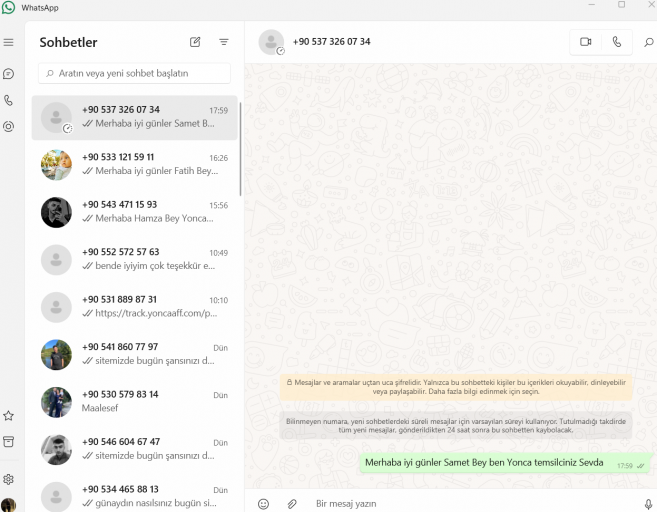The height and width of the screenshot is (512, 657).
Task: Open Starred messages in sidebar
Action: pos(8,416)
